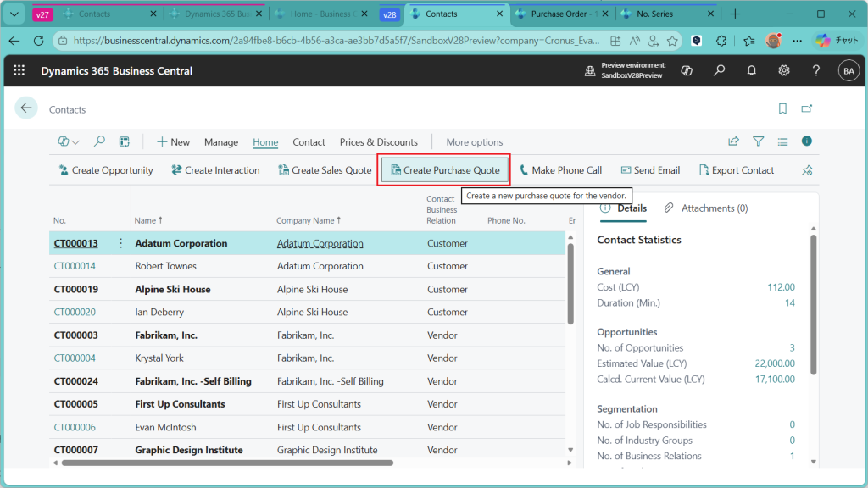Switch to the Prices & Discounts menu
This screenshot has width=868, height=488.
tap(378, 142)
